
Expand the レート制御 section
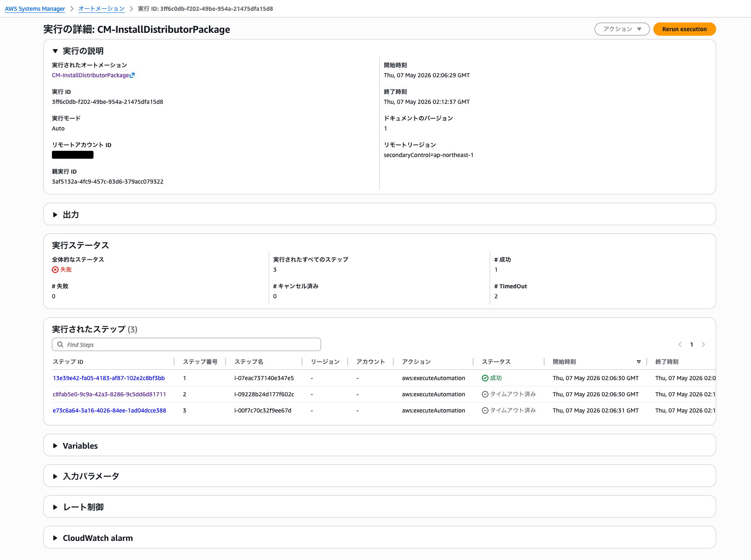click(x=55, y=507)
